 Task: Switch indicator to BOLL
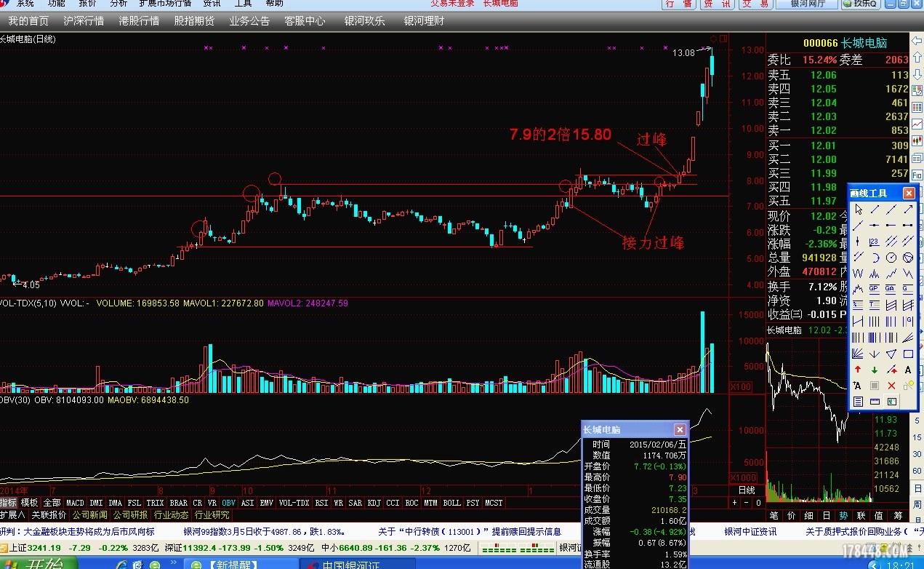(451, 503)
